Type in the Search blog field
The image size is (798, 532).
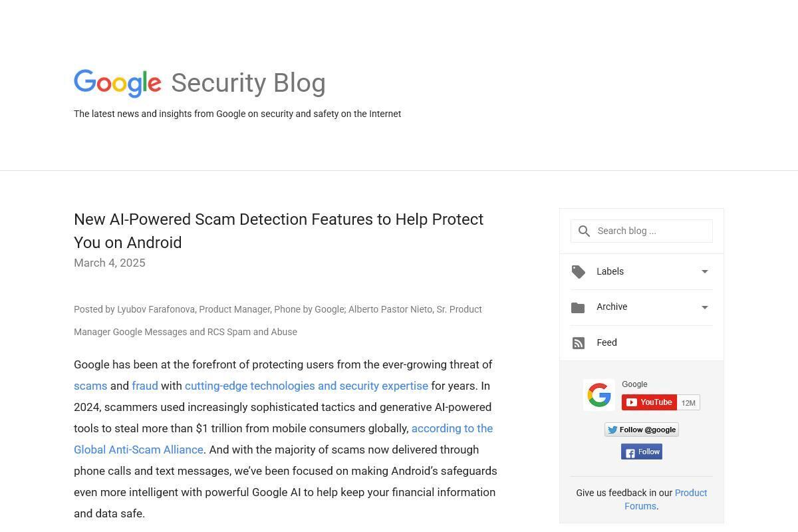click(652, 231)
